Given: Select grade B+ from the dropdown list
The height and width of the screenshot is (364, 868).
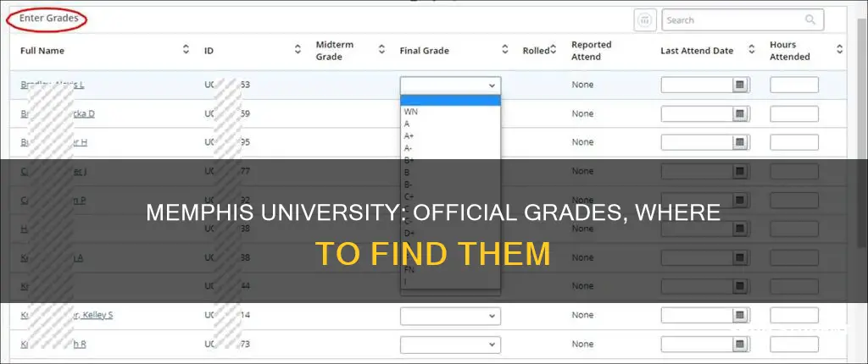Looking at the screenshot, I should pyautogui.click(x=409, y=161).
